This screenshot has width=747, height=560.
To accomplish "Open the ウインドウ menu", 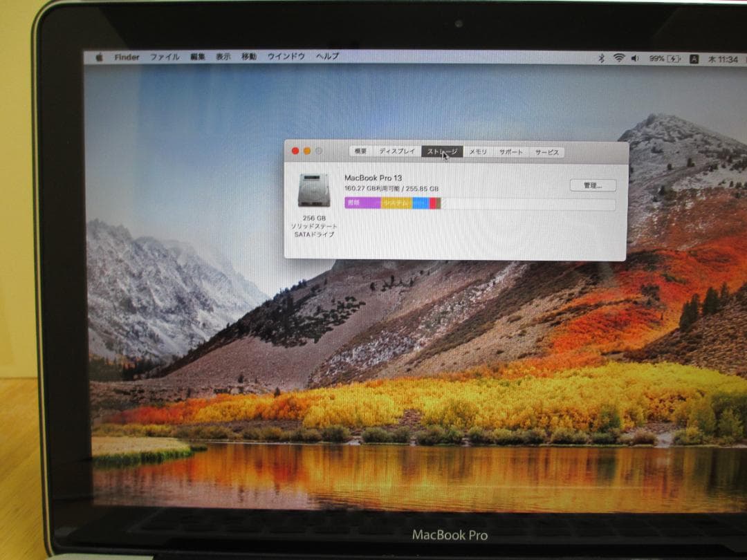I will tap(284, 57).
